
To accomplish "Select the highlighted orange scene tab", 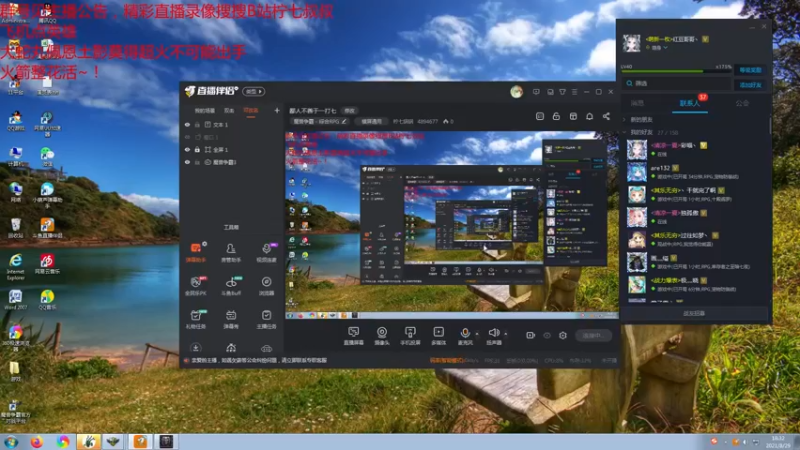I will point(251,110).
